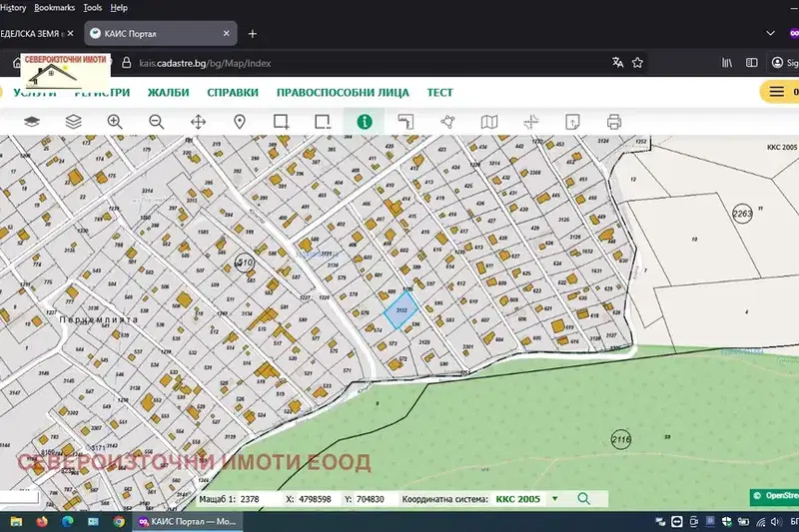Click the coordinate search magnifier icon

click(584, 499)
